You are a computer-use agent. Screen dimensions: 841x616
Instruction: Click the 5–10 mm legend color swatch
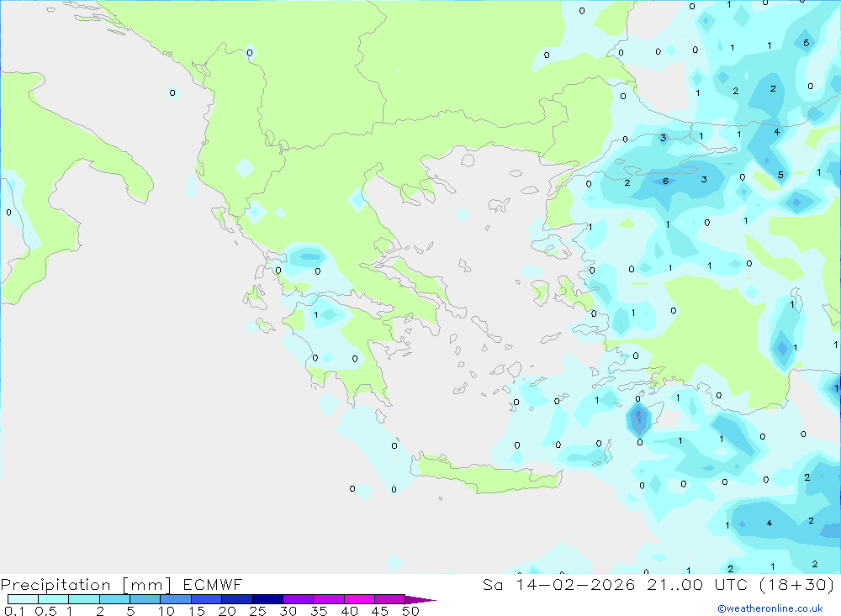click(x=145, y=599)
